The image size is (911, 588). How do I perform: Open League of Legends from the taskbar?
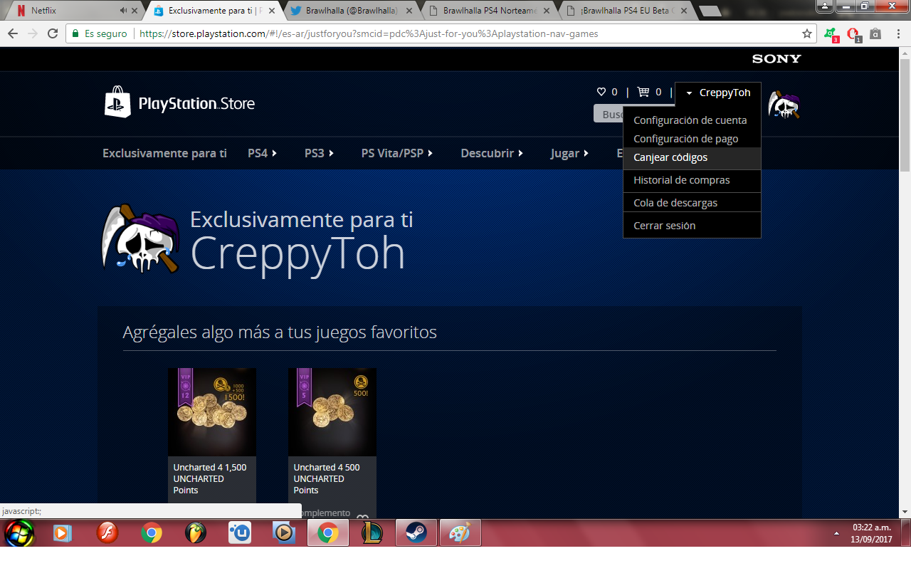point(372,532)
